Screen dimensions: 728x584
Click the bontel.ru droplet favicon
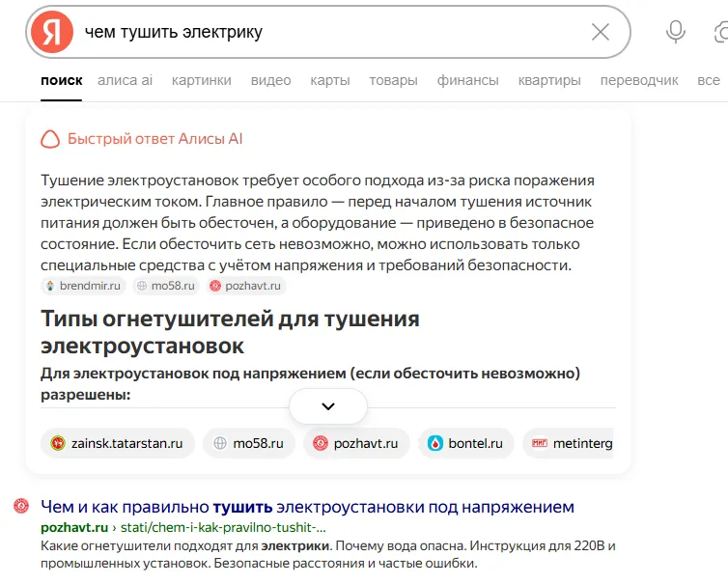(x=435, y=443)
